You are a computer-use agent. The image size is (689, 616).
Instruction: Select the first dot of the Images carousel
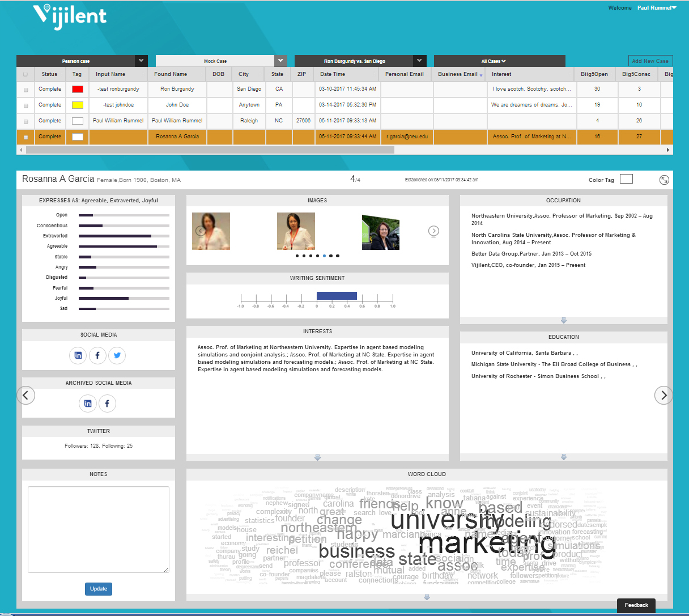pyautogui.click(x=297, y=256)
